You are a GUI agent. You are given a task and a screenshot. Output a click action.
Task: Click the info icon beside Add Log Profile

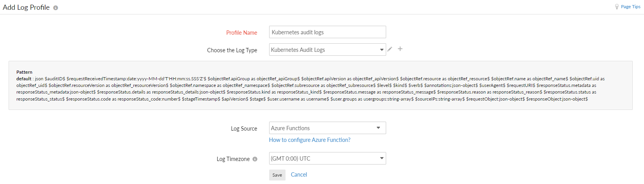click(x=56, y=8)
